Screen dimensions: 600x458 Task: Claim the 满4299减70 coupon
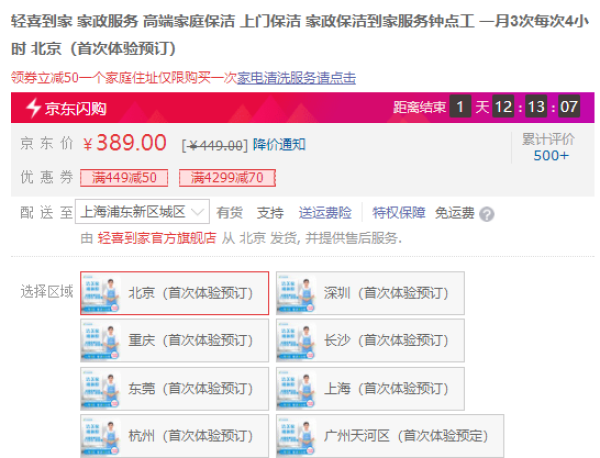(x=227, y=178)
